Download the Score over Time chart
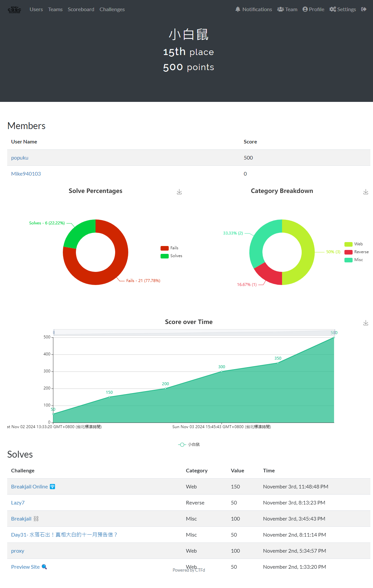This screenshot has height=588, width=373. (365, 323)
